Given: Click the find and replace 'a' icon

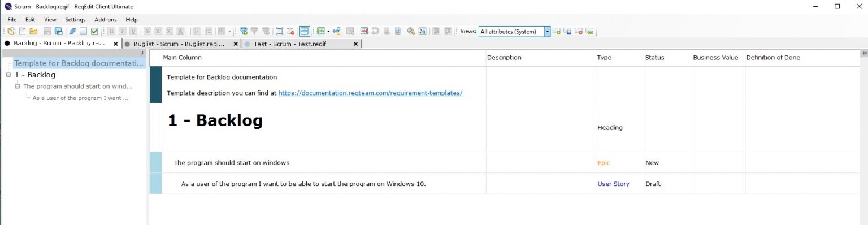Looking at the screenshot, I should [422, 31].
